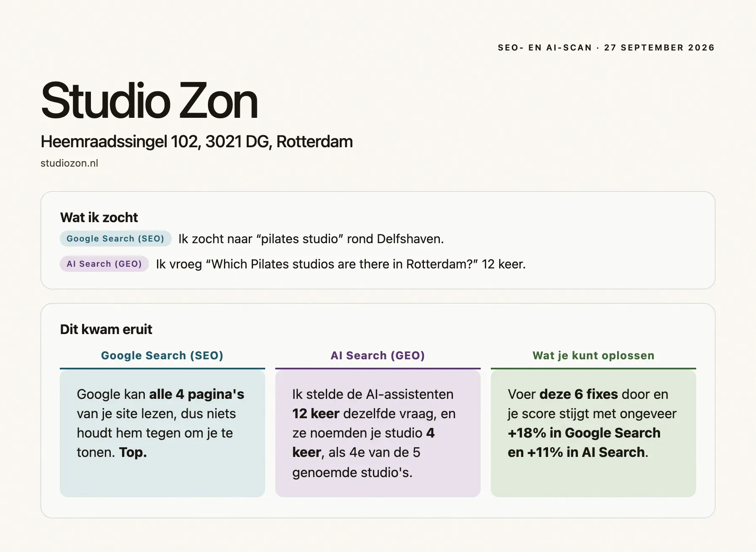Select the AI Search (GEO) column header

pyautogui.click(x=378, y=356)
